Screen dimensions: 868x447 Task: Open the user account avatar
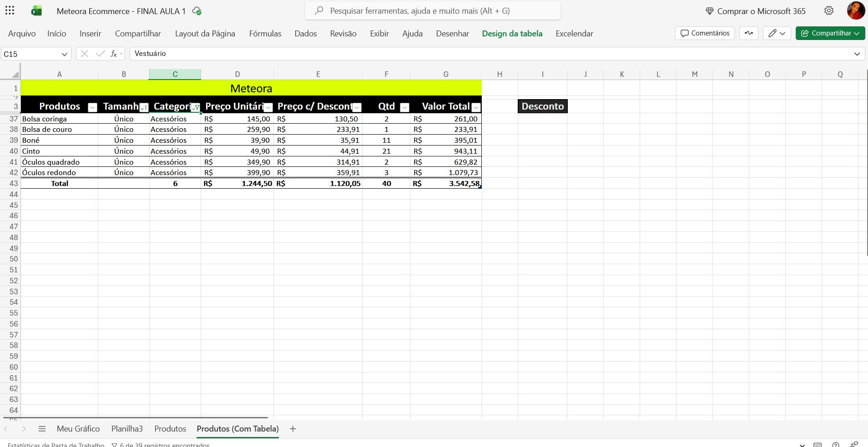pos(856,10)
